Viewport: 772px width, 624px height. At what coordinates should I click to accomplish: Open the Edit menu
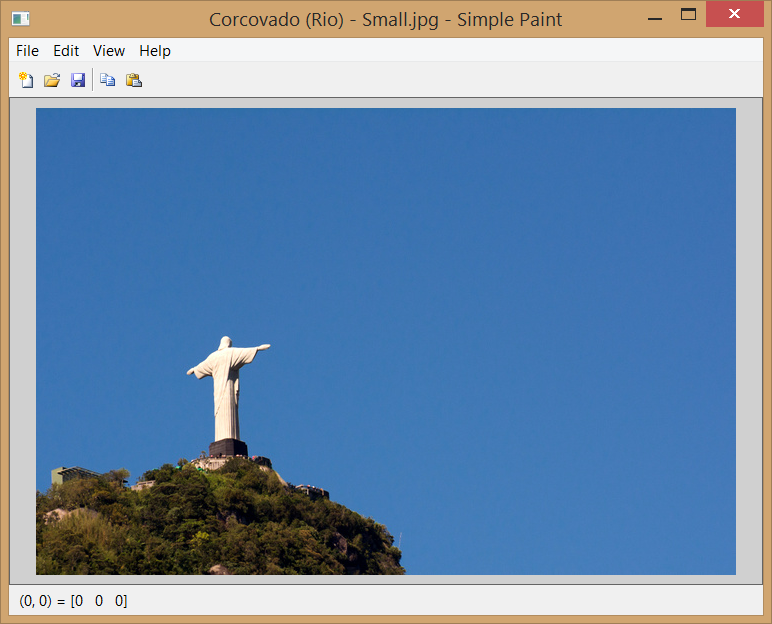coord(66,51)
